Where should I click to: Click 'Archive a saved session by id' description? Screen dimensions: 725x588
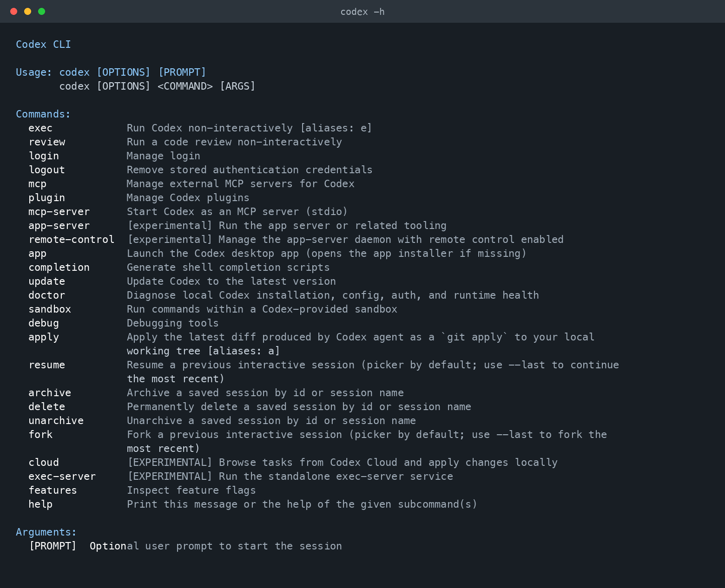(x=265, y=393)
